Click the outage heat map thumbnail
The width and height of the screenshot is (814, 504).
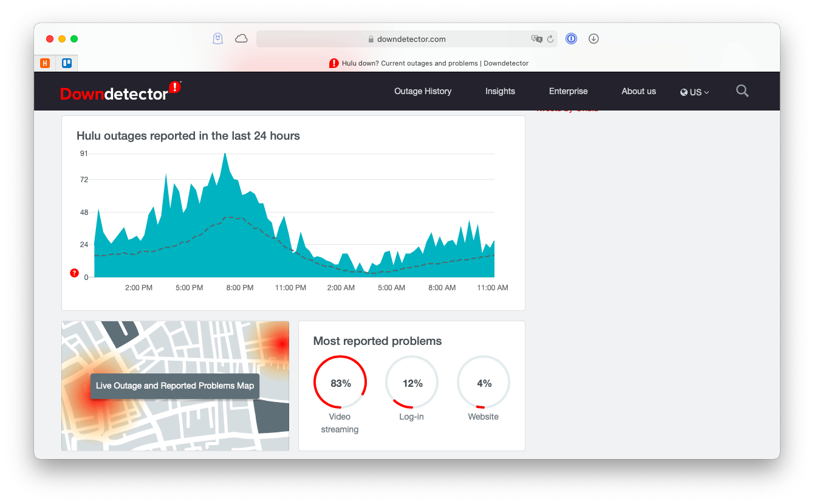(175, 386)
